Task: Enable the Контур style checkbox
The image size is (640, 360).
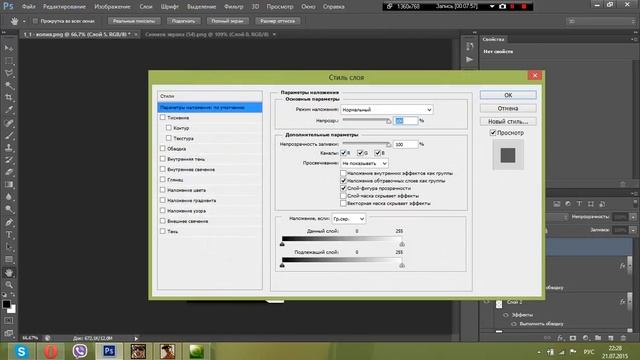Action: (x=169, y=128)
